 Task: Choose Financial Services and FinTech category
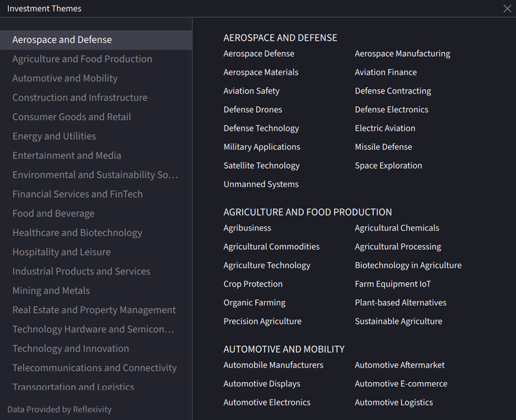pos(77,194)
